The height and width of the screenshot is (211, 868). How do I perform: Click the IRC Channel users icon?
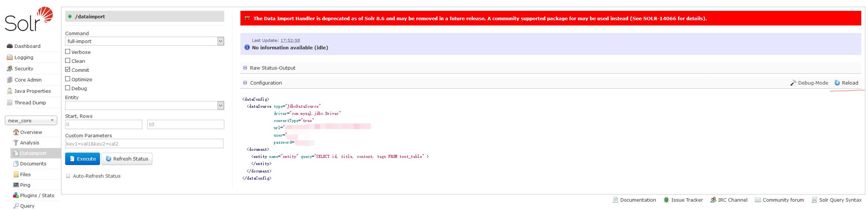tap(713, 200)
